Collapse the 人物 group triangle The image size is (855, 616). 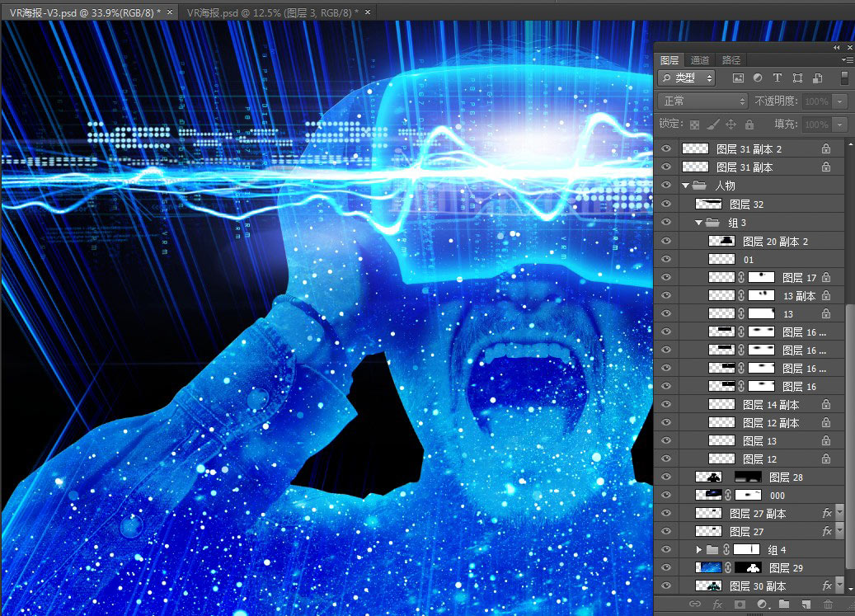point(685,186)
